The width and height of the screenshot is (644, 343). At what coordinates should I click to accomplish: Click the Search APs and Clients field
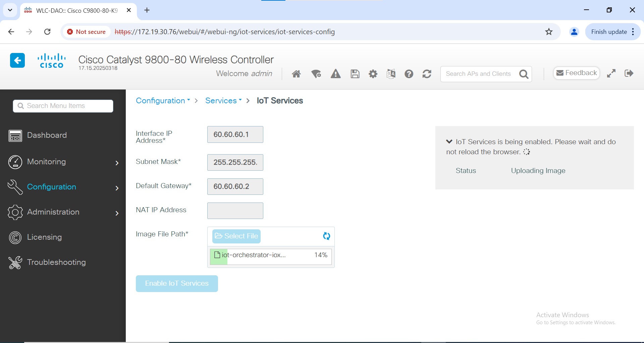(x=480, y=74)
